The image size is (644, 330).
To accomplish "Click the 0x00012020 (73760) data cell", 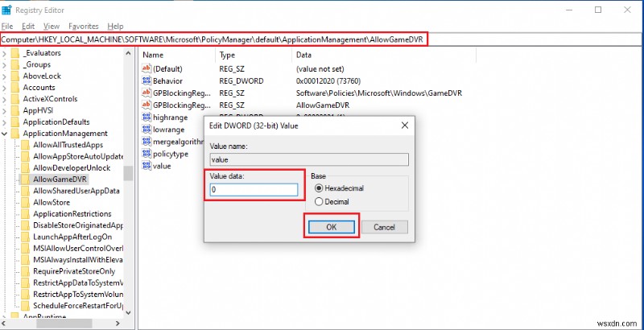I will tap(328, 81).
